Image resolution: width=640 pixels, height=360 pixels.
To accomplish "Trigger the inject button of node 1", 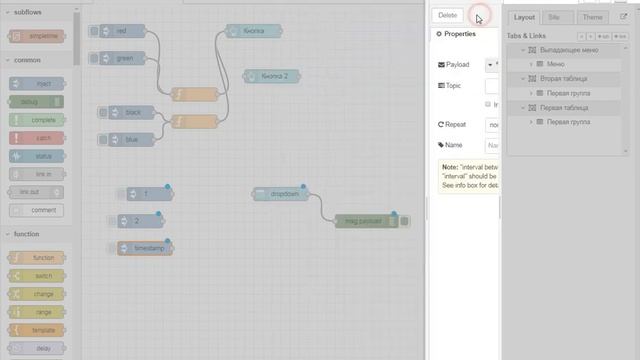I will [x=121, y=194].
